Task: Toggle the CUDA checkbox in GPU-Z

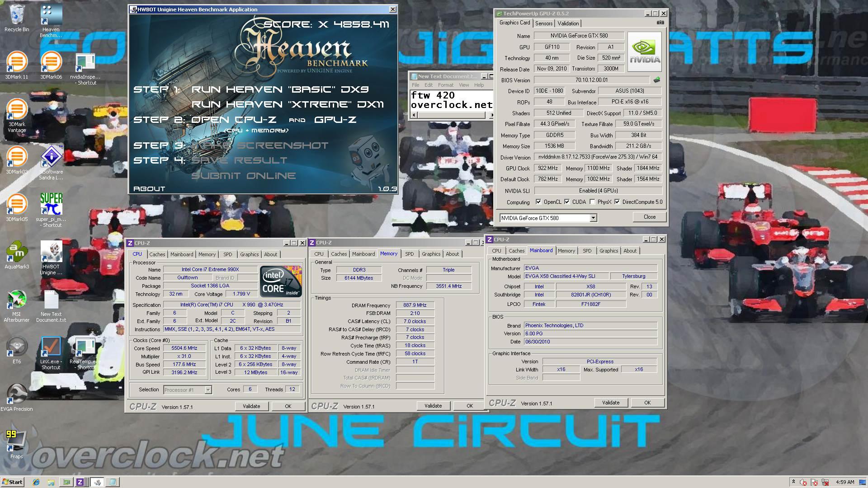Action: (x=567, y=202)
